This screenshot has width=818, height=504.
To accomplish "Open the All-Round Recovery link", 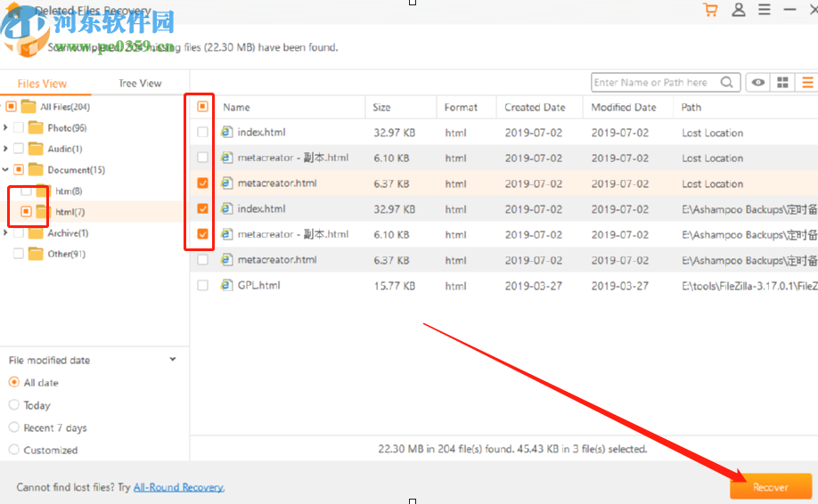I will tap(179, 487).
